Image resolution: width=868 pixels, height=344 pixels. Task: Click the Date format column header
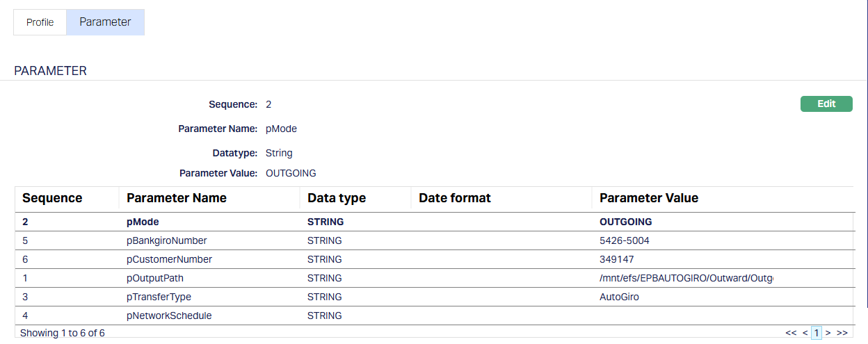pyautogui.click(x=455, y=198)
